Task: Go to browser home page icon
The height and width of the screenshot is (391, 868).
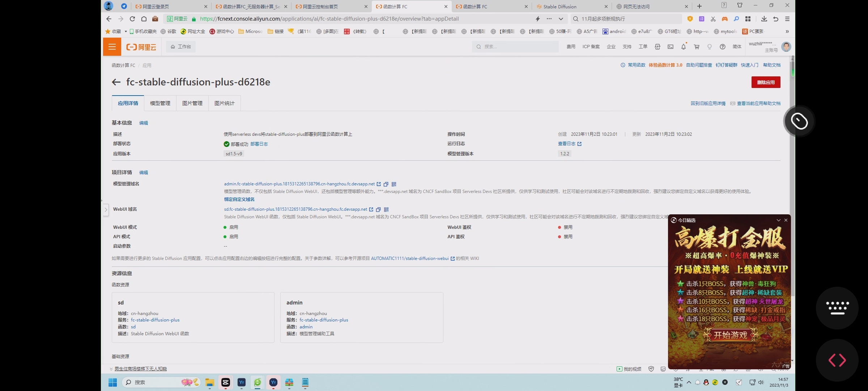Action: click(144, 19)
